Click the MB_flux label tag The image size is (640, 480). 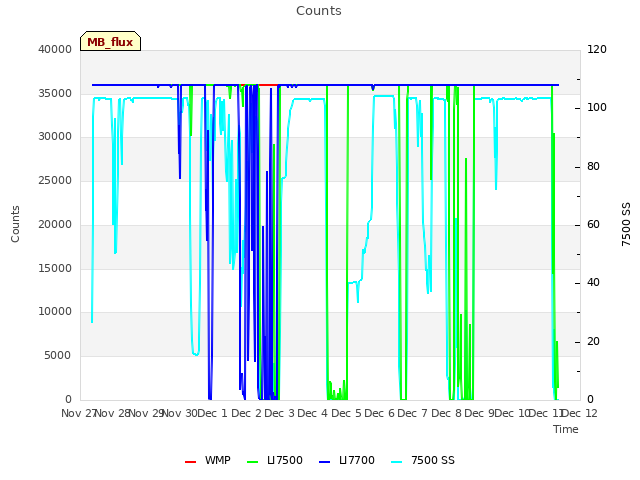[110, 41]
